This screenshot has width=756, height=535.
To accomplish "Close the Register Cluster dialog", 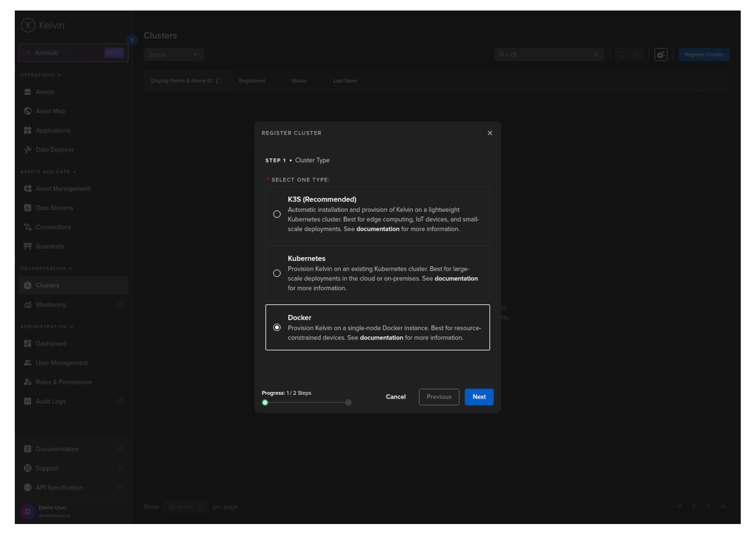I will 490,133.
